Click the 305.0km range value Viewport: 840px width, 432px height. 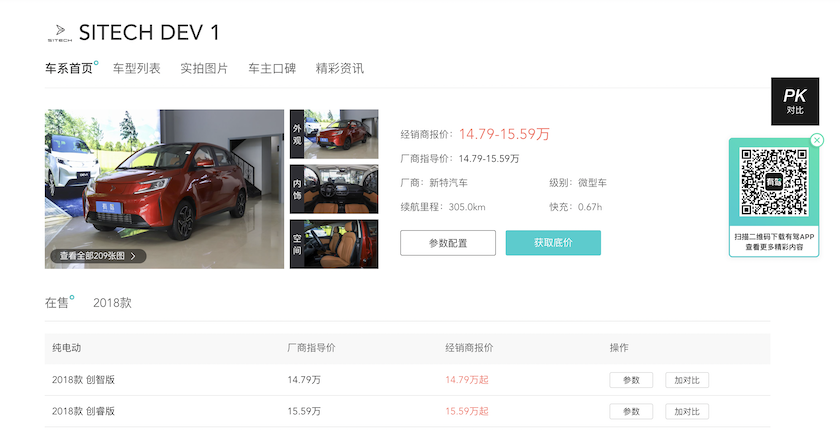pyautogui.click(x=467, y=207)
